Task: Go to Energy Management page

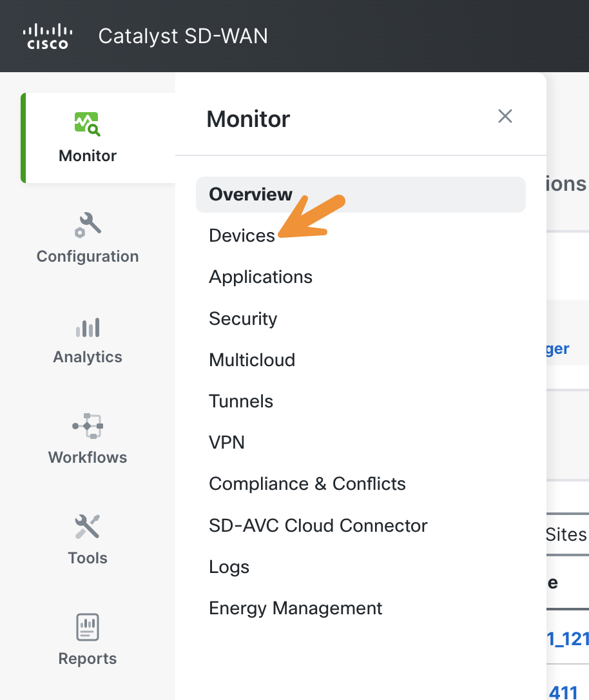Action: (295, 608)
